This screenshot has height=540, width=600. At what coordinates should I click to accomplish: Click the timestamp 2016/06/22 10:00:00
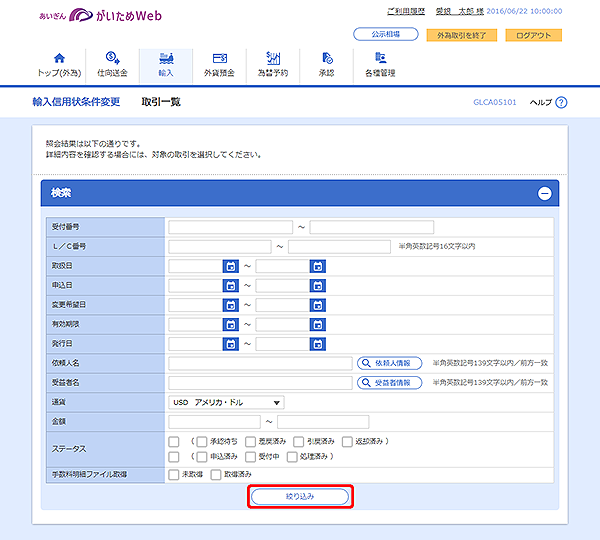click(524, 11)
